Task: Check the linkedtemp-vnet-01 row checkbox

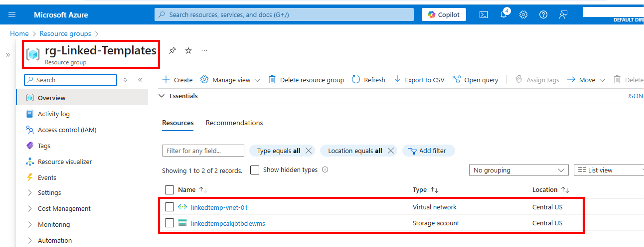Action: coord(169,207)
